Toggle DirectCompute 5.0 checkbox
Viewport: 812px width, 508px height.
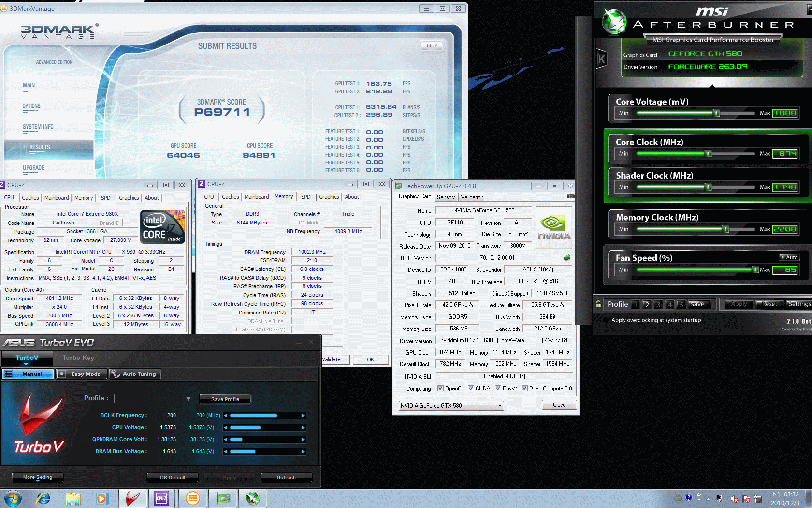tap(524, 388)
